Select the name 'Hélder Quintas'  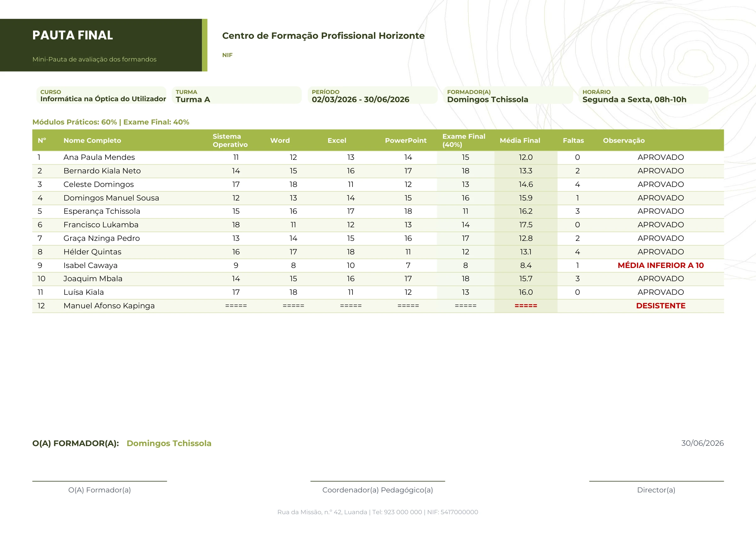click(92, 252)
